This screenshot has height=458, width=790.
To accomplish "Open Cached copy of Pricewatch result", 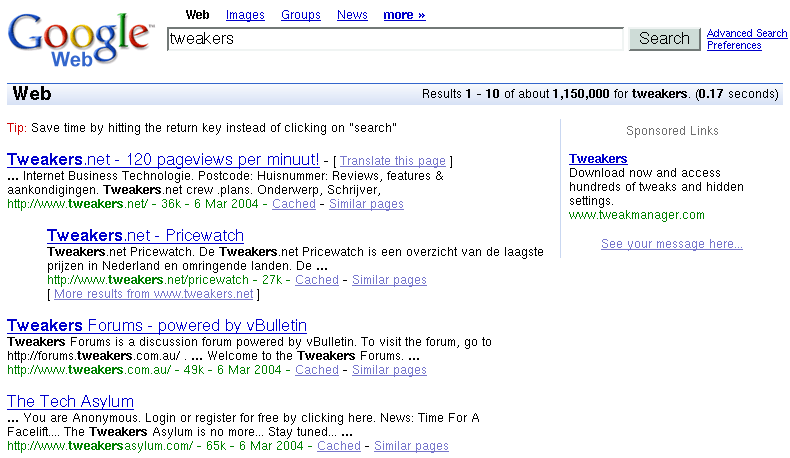I will (x=317, y=280).
